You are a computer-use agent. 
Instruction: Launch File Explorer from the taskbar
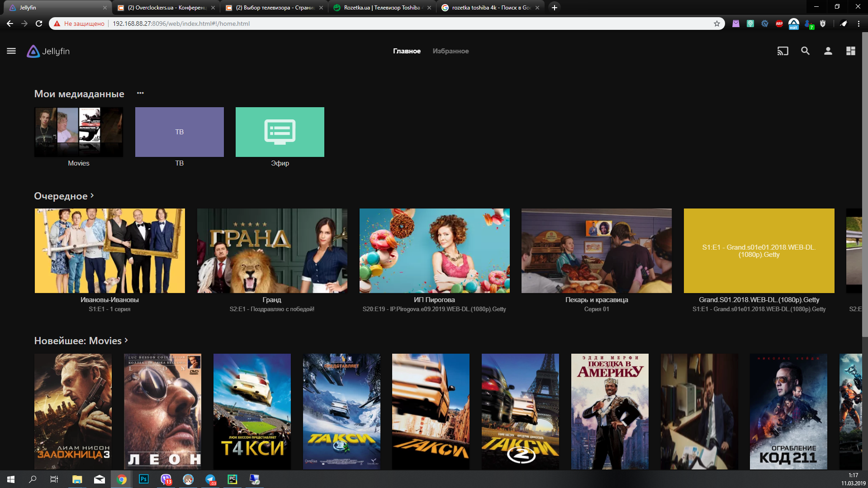click(x=77, y=479)
